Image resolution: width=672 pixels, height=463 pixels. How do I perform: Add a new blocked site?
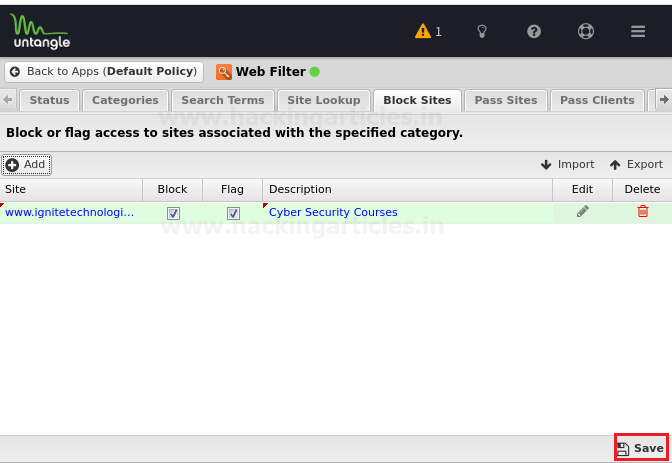[27, 165]
